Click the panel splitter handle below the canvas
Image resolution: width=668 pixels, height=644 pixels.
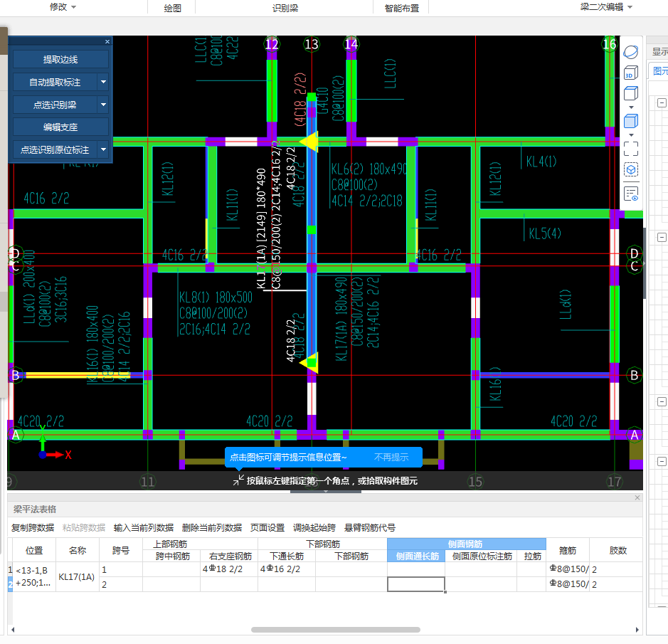point(326,492)
